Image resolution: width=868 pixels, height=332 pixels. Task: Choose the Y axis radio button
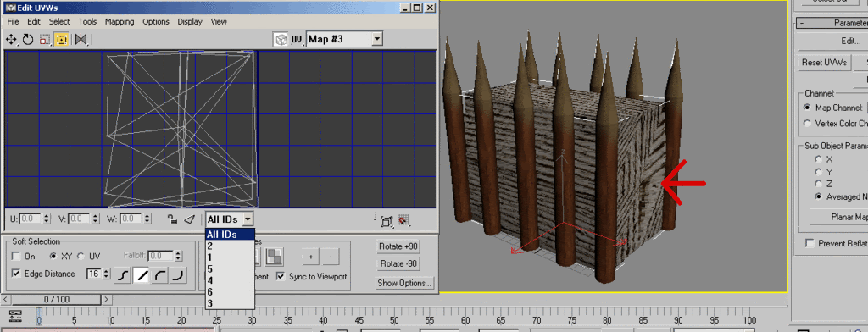[818, 172]
